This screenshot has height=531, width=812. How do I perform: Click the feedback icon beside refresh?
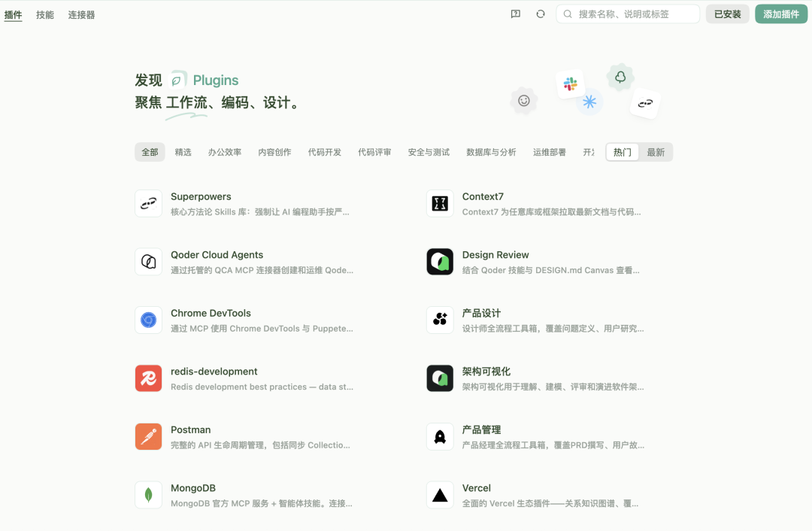click(x=515, y=14)
